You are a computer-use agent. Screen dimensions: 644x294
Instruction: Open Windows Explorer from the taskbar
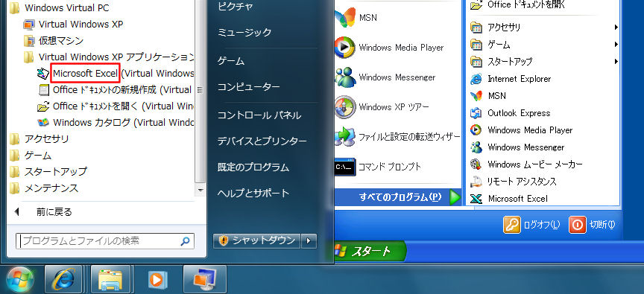coord(110,279)
